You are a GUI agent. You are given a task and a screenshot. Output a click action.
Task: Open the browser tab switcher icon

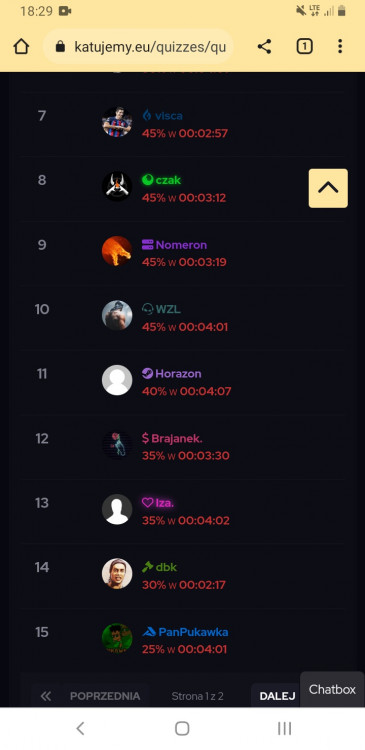point(304,46)
